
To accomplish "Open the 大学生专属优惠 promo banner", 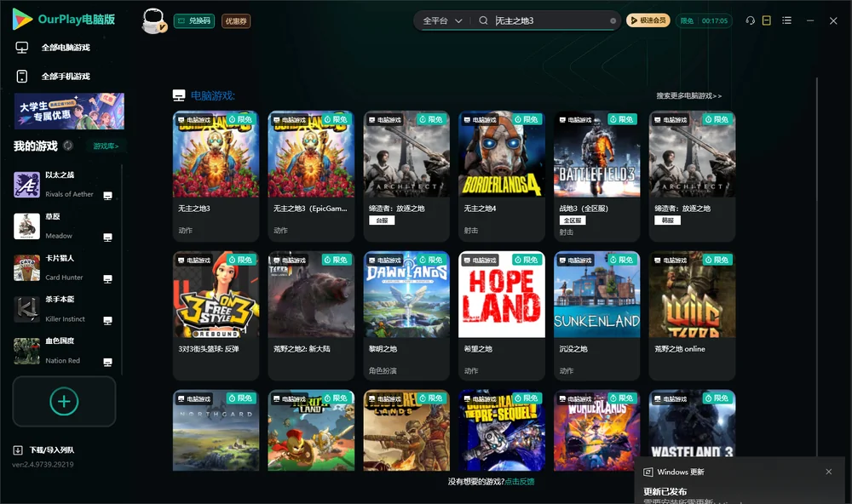I will click(x=70, y=112).
